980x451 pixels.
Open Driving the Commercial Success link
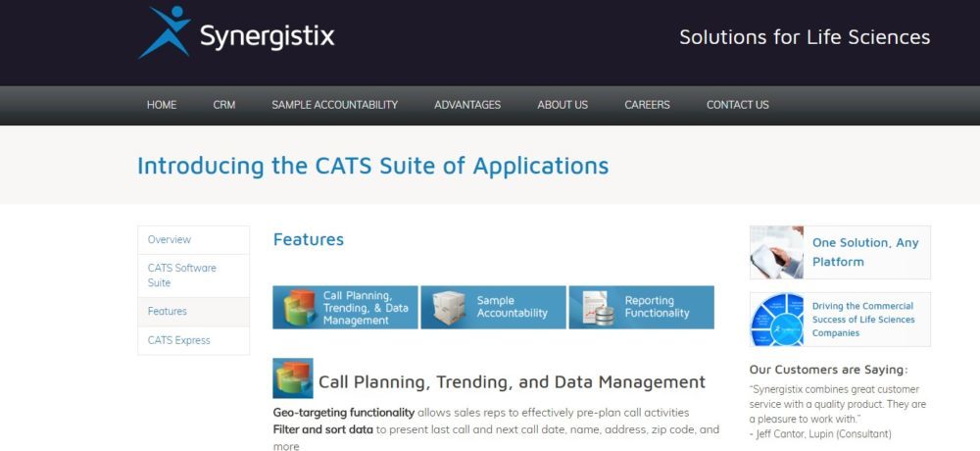tap(863, 320)
